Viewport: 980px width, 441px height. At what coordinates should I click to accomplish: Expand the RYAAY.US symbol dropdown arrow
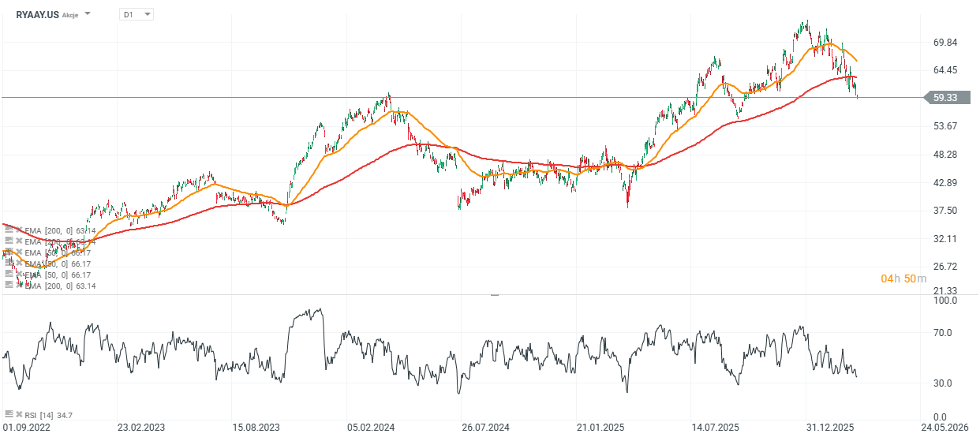(x=87, y=14)
